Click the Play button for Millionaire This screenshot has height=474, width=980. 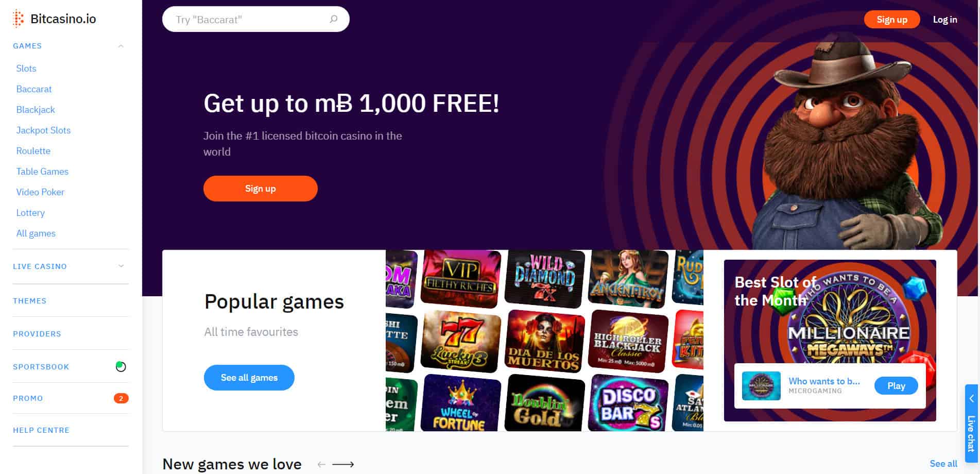pyautogui.click(x=896, y=386)
